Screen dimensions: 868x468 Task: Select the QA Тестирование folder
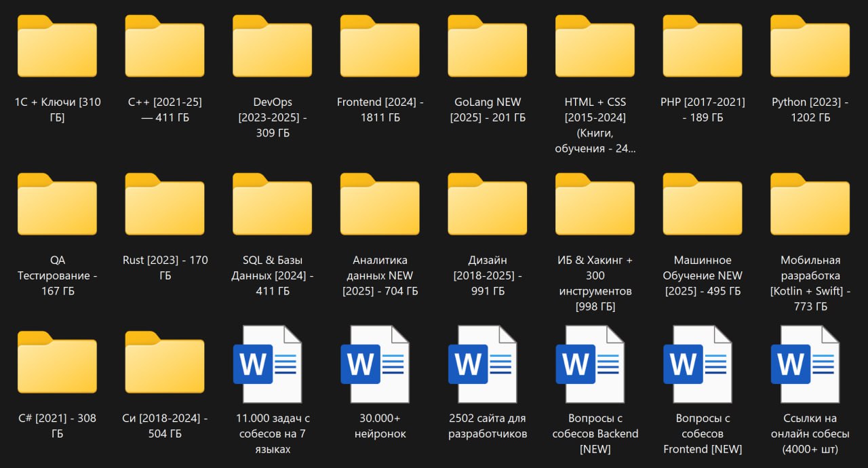tap(57, 204)
